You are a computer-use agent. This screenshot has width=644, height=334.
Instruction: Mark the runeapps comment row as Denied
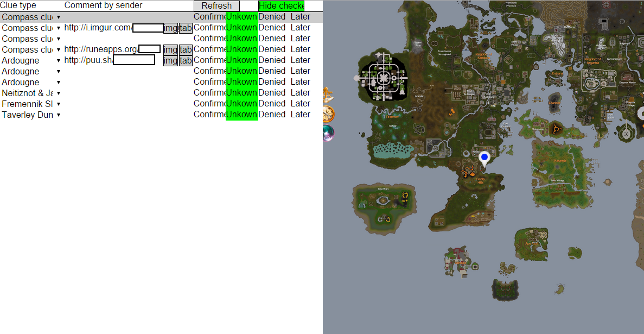(272, 49)
